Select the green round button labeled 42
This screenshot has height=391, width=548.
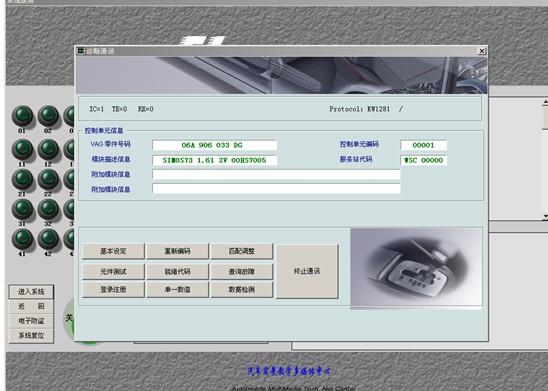click(x=48, y=239)
